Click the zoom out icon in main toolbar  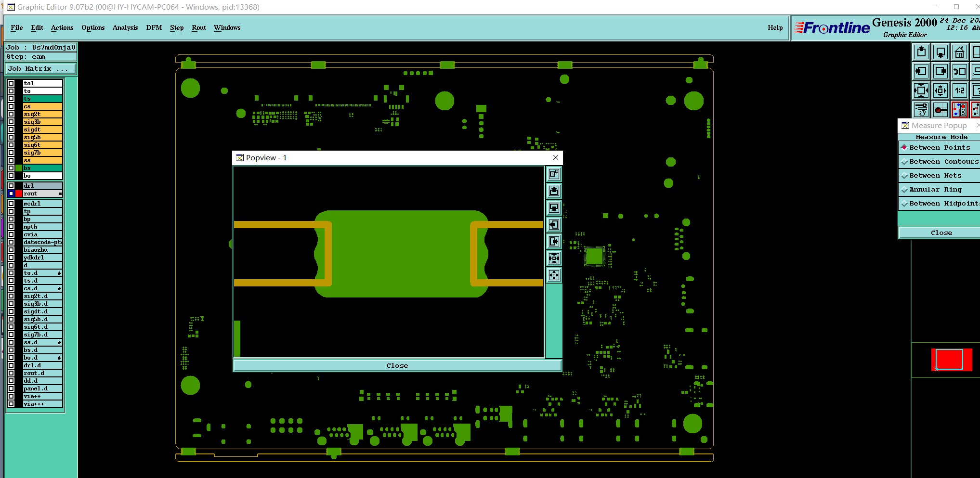940,90
